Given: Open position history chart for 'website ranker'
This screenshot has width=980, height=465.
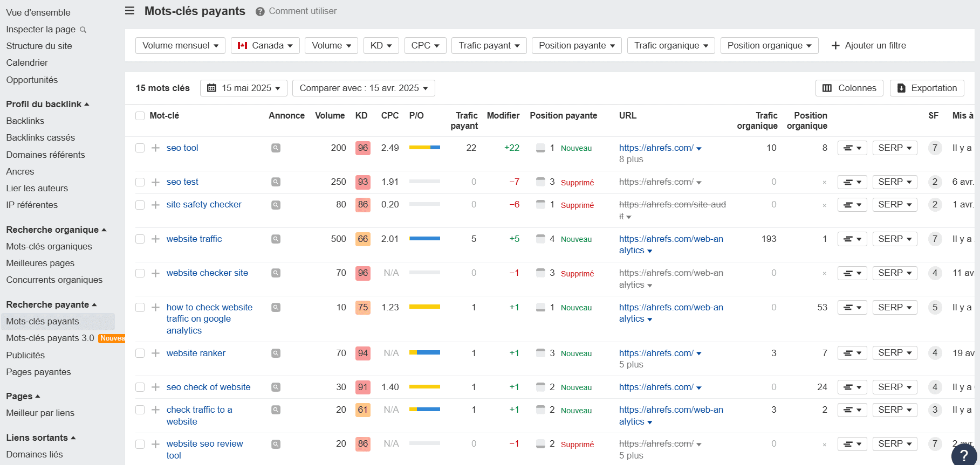Looking at the screenshot, I should click(x=852, y=353).
